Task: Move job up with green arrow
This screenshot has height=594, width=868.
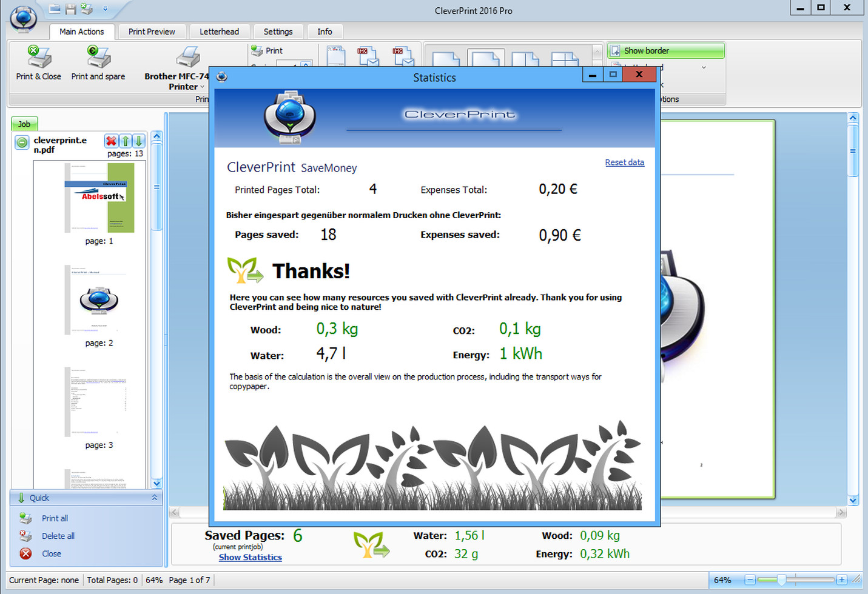Action: 125,141
